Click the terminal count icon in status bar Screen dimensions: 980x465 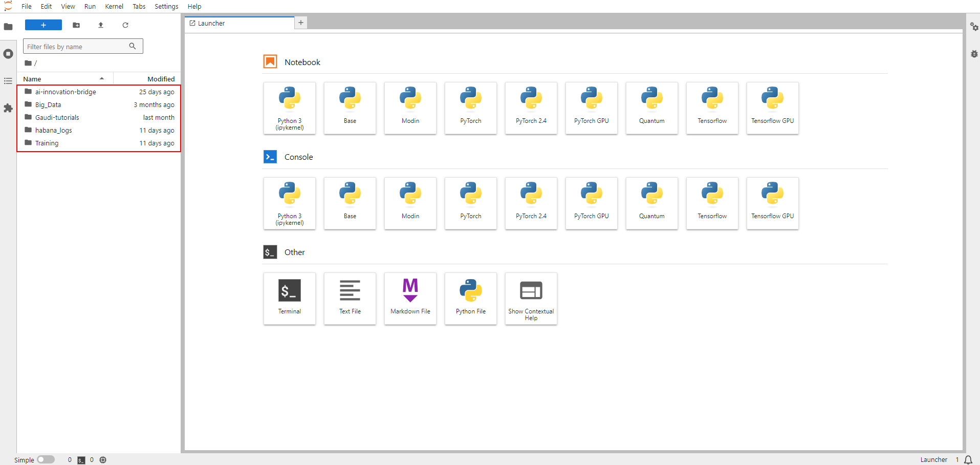pyautogui.click(x=81, y=460)
